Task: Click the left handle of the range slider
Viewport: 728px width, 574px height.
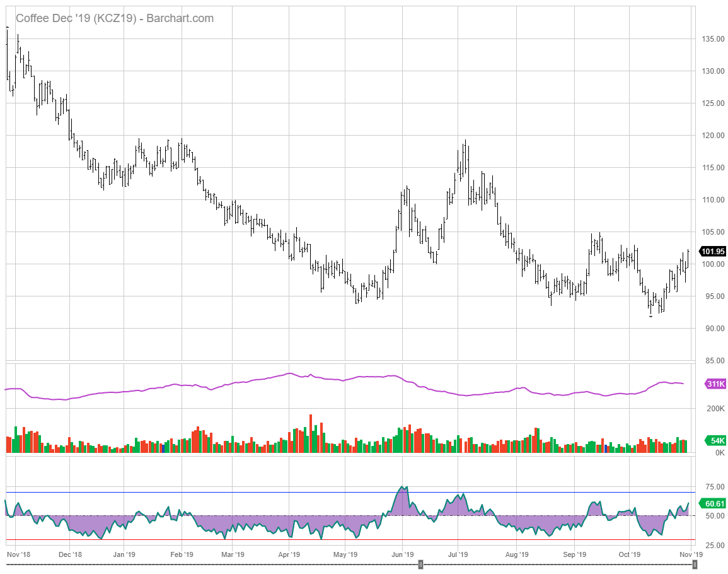Action: pos(420,565)
